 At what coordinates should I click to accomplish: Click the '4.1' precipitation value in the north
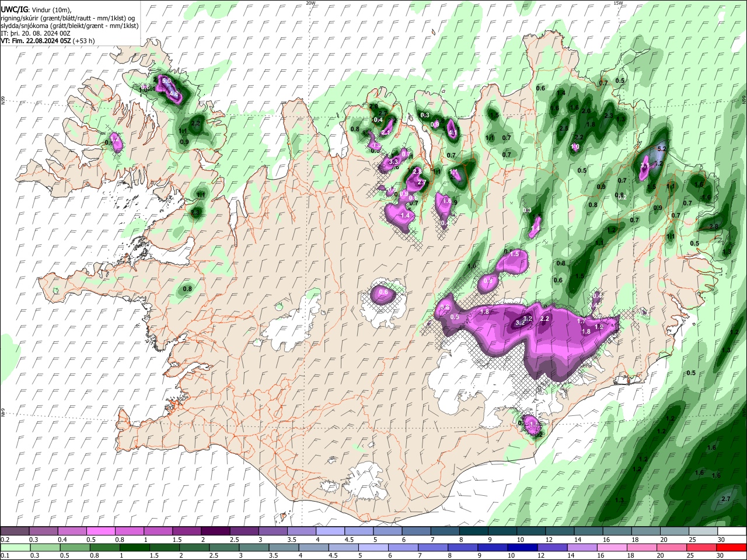pyautogui.click(x=452, y=133)
